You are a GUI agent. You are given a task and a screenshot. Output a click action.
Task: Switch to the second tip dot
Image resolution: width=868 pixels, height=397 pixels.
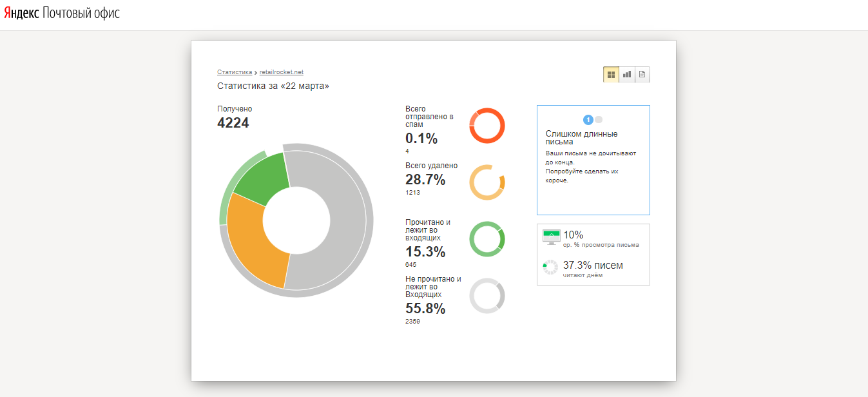coord(599,120)
